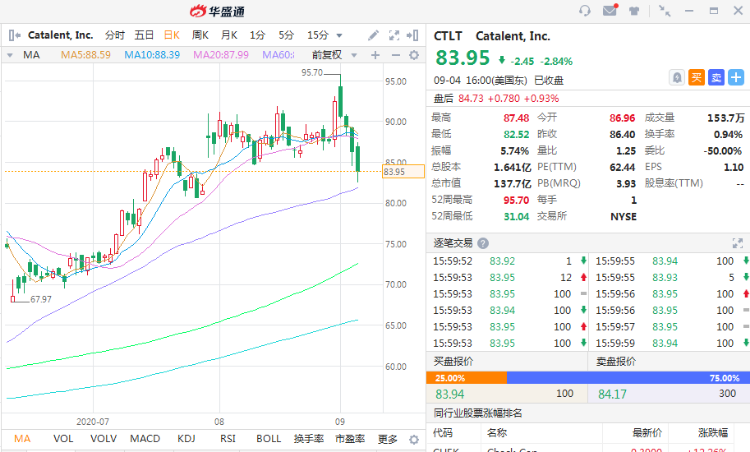
Task: Click the blue 卖 sell button
Action: pos(716,77)
